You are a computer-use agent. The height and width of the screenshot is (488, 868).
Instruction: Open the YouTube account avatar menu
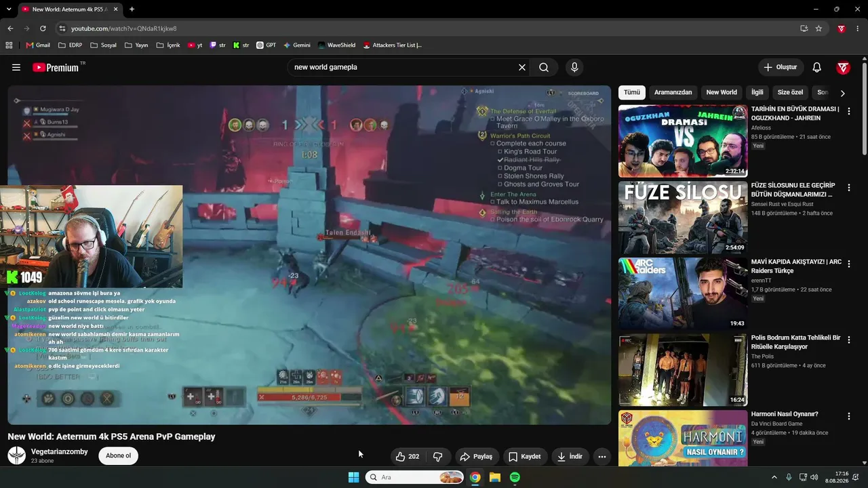844,67
